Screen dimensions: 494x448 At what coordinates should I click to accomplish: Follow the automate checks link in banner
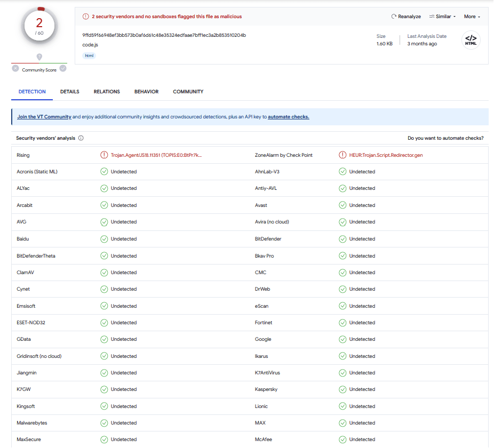288,117
